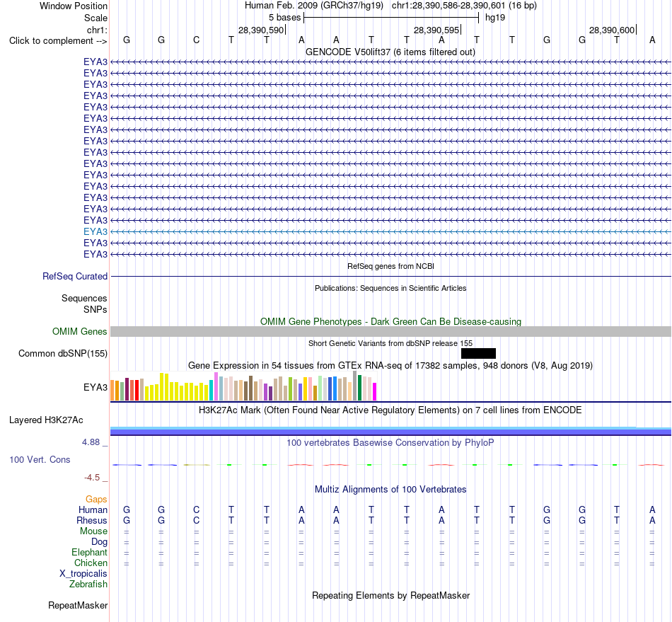Open the H3K27Ac Mark track title
The width and height of the screenshot is (672, 622).
click(390, 410)
